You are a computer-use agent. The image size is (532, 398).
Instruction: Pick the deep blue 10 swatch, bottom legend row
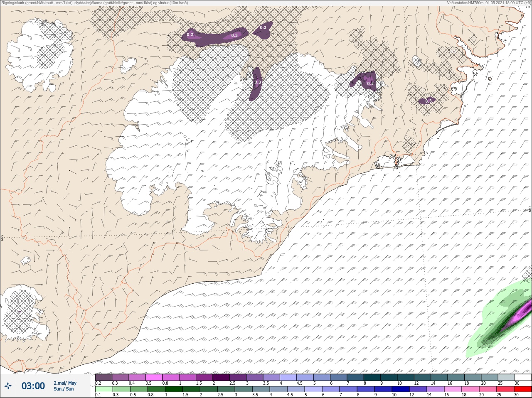400,389
